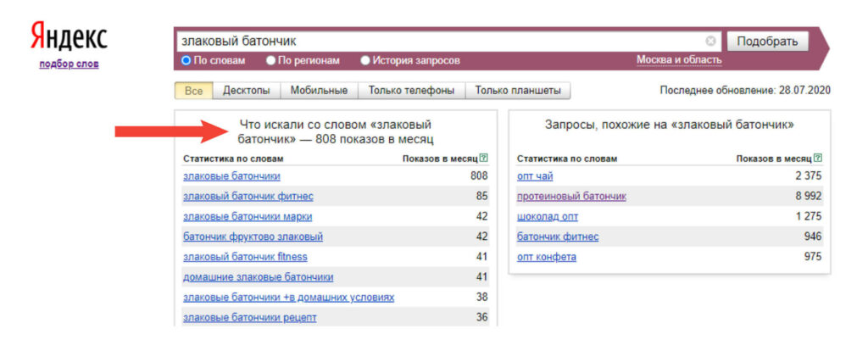Open the 'Москва и область' region selector
This screenshot has width=868, height=362.
pyautogui.click(x=679, y=60)
